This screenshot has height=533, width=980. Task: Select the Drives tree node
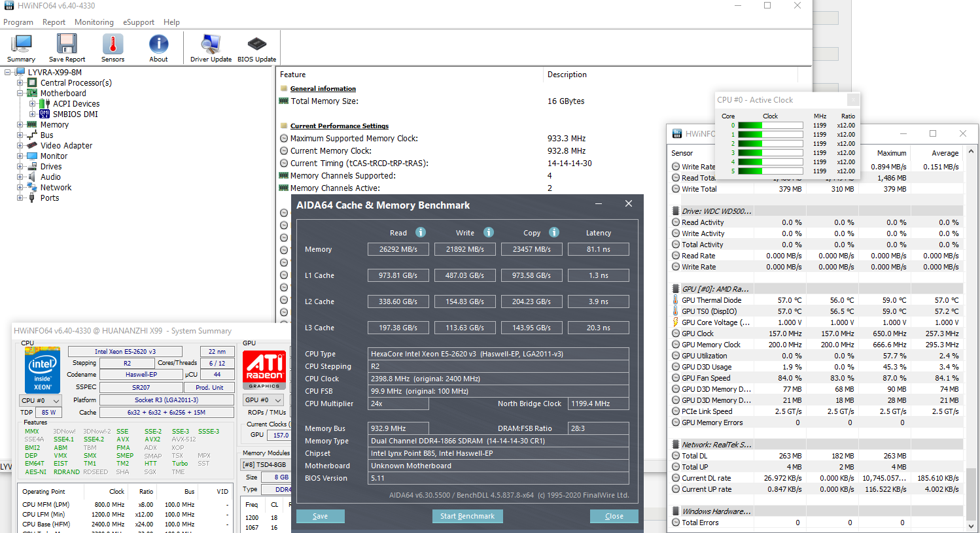point(51,167)
